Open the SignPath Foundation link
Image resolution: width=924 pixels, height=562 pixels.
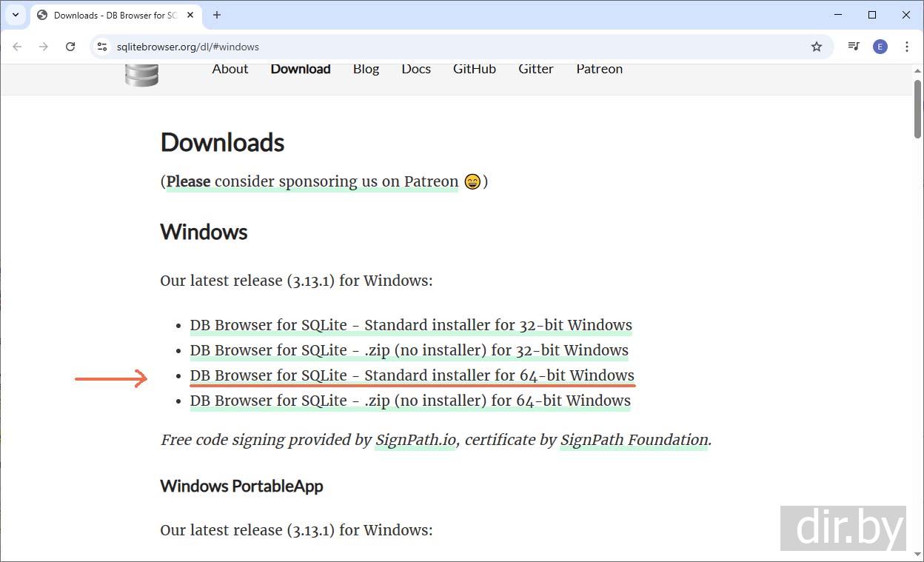coord(634,440)
